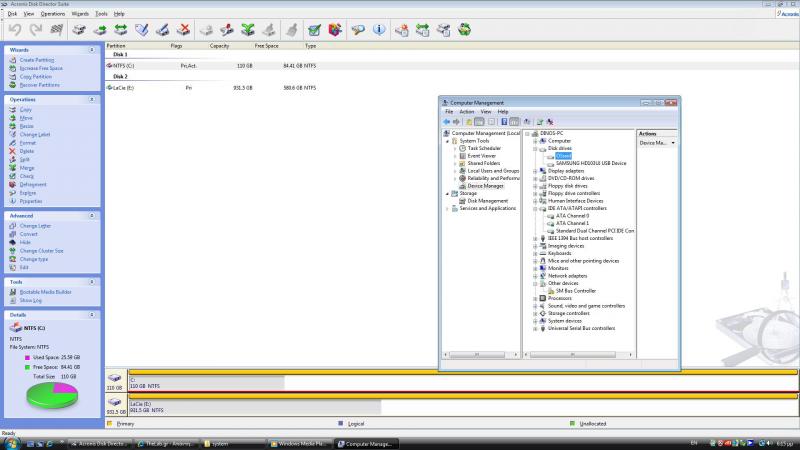The height and width of the screenshot is (450, 800).
Task: Collapse the Tools panel
Action: click(x=92, y=282)
